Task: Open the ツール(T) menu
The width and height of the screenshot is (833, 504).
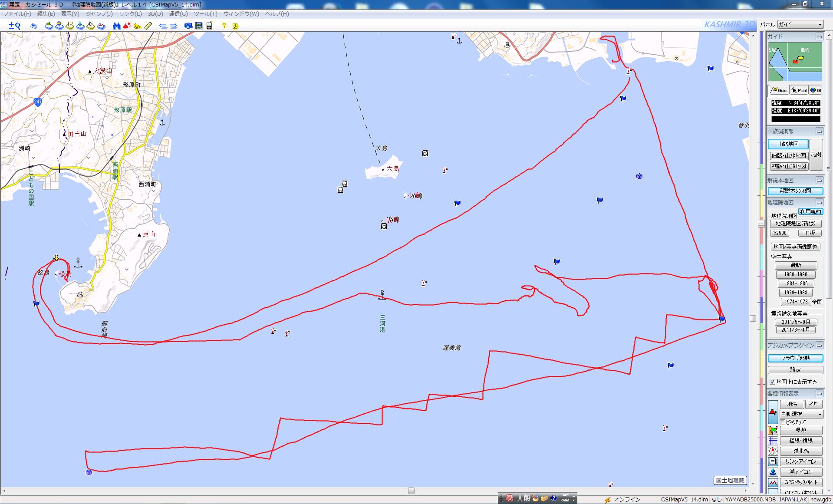Action: pyautogui.click(x=206, y=14)
